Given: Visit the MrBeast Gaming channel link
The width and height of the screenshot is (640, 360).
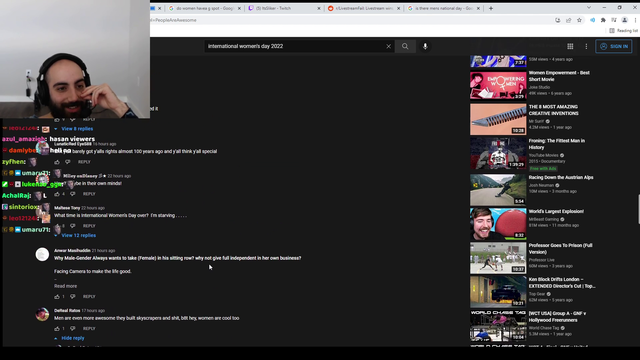Looking at the screenshot, I should (x=544, y=219).
